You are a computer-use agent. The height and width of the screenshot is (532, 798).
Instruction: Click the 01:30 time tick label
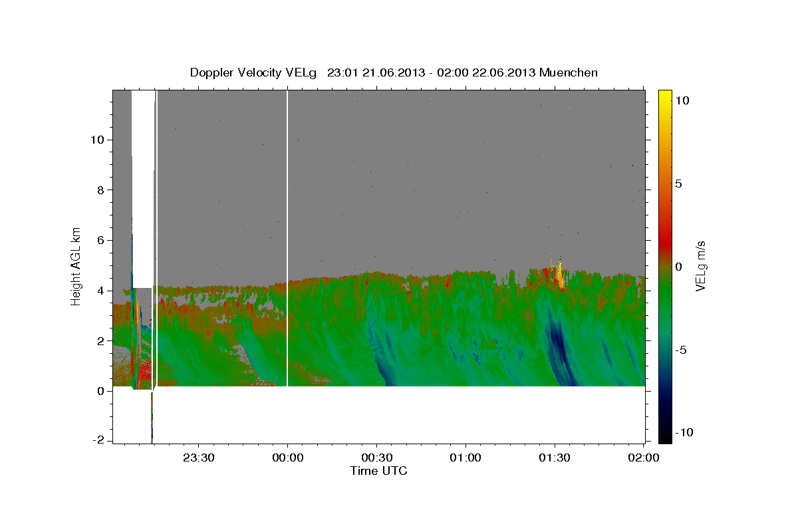(555, 458)
